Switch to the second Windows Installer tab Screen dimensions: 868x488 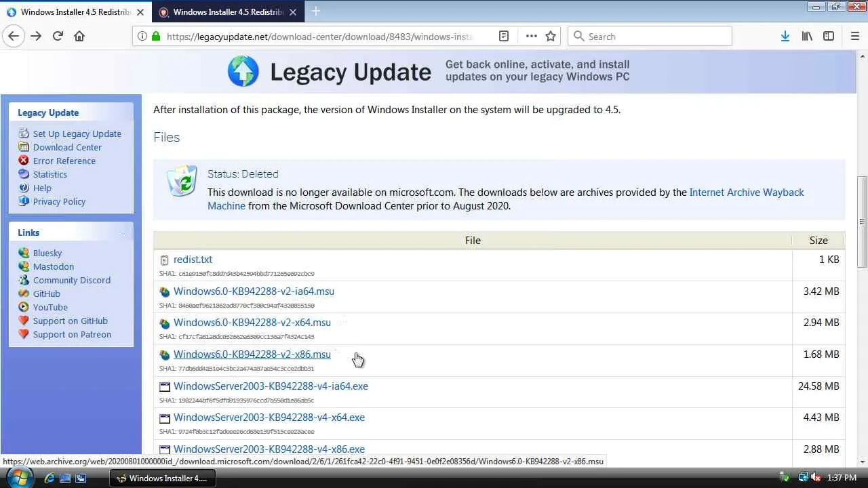(x=227, y=12)
